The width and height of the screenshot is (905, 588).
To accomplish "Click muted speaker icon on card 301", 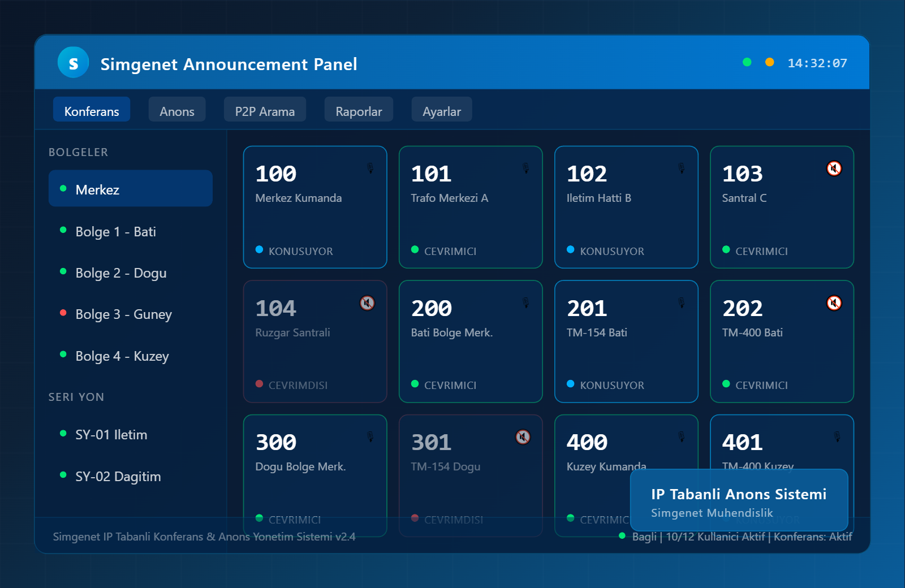I will point(523,437).
